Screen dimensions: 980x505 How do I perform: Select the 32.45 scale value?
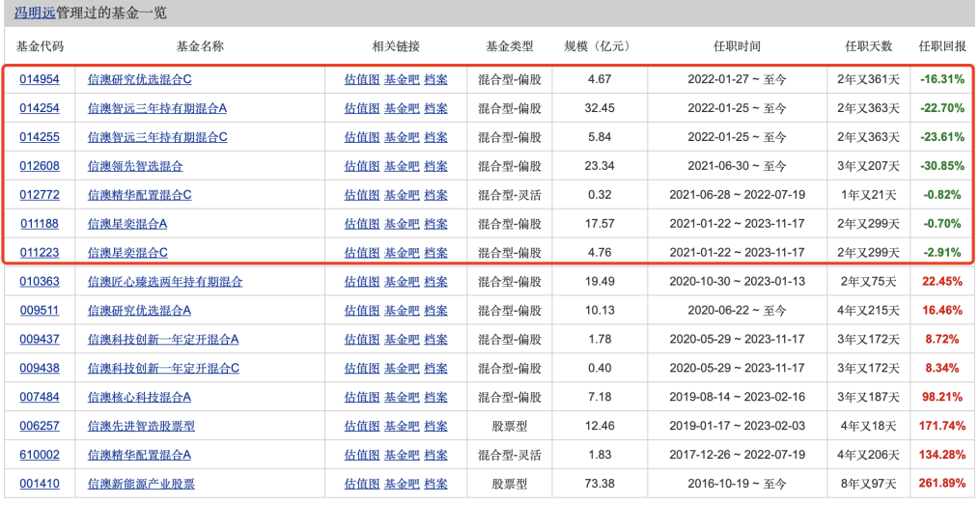point(600,108)
